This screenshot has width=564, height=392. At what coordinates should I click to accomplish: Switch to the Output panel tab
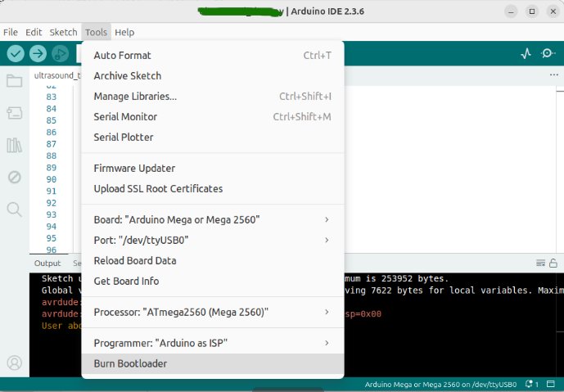coord(47,264)
